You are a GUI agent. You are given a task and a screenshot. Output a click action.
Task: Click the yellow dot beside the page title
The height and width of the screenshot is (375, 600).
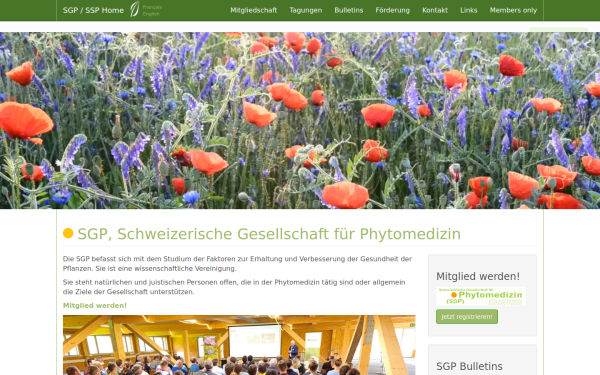68,233
